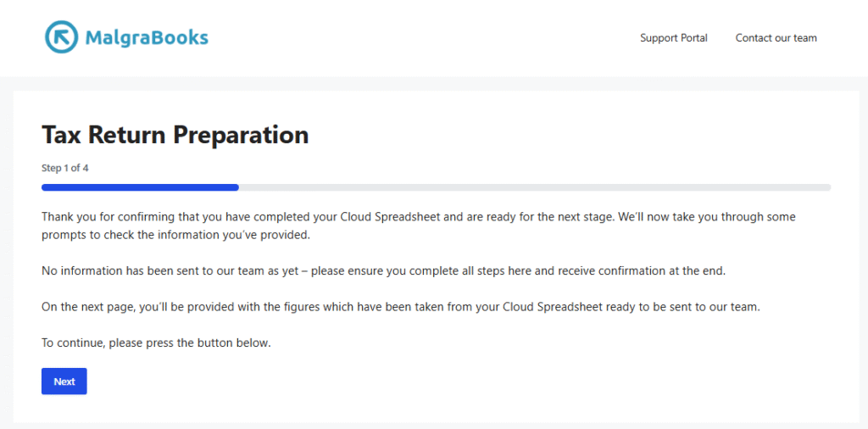Click the MalgraBooks arrow logo icon
Viewport: 868px width, 429px height.
pos(61,37)
